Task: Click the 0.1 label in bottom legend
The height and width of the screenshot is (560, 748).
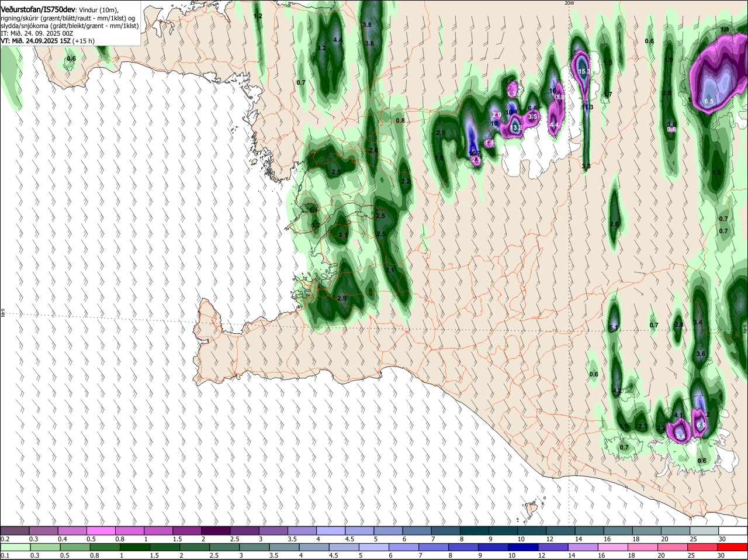Action: point(5,555)
